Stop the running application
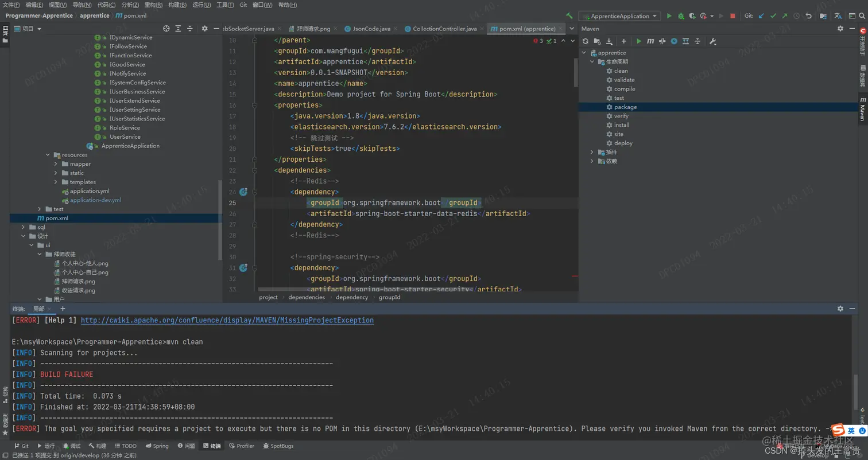868x460 pixels. (733, 16)
